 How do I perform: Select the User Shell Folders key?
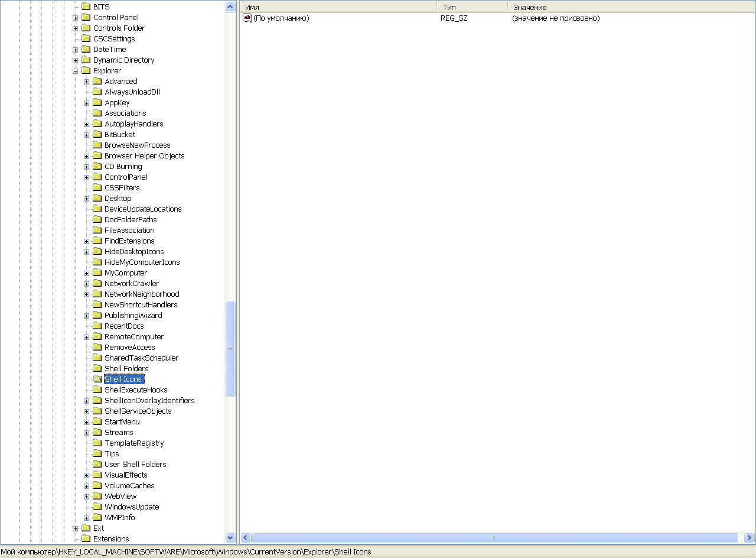135,465
